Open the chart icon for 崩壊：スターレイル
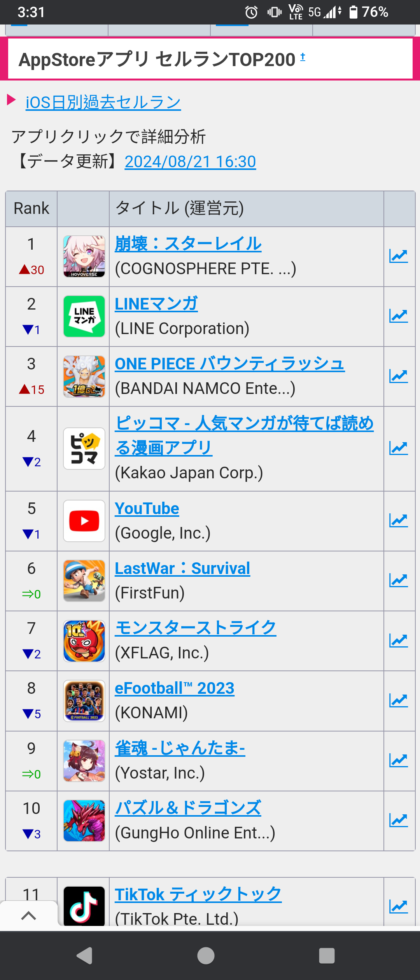Viewport: 420px width, 980px height. coord(399,256)
